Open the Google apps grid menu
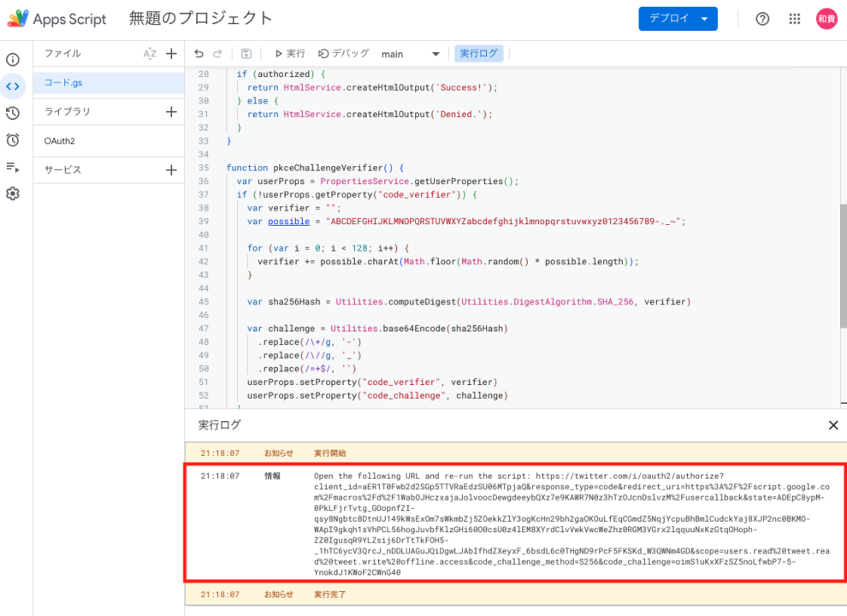The height and width of the screenshot is (616, 847). coord(794,18)
